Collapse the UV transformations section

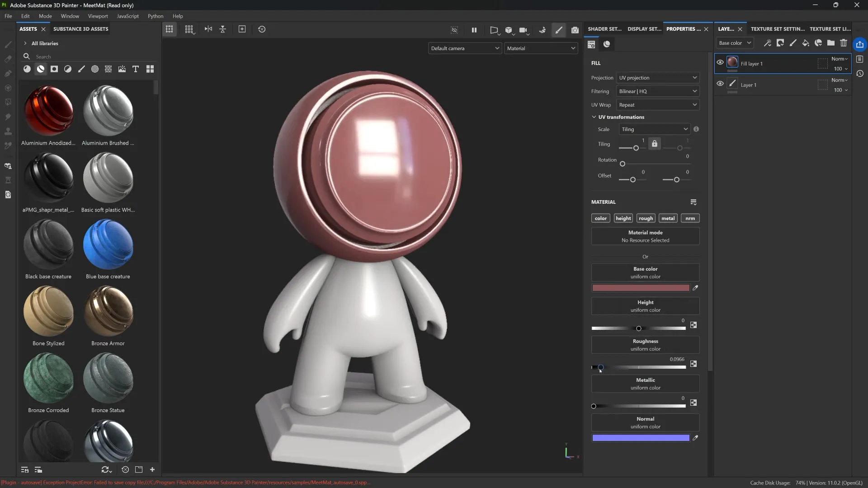pyautogui.click(x=594, y=117)
